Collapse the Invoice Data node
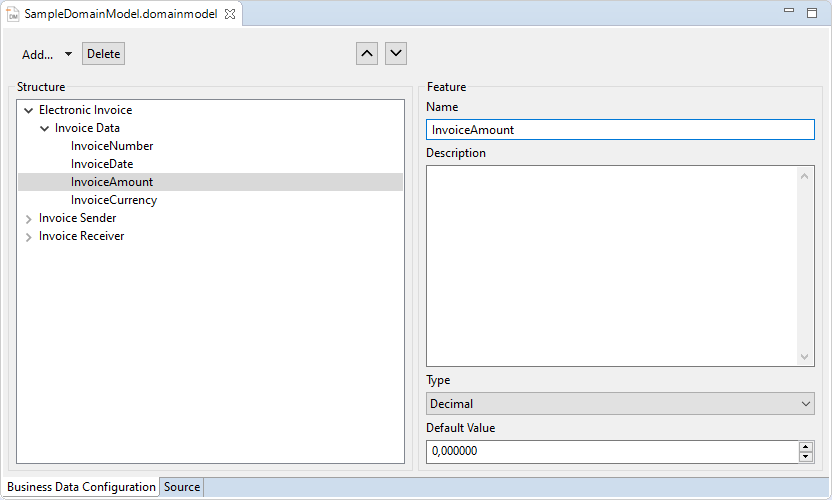This screenshot has width=832, height=500. pos(44,128)
